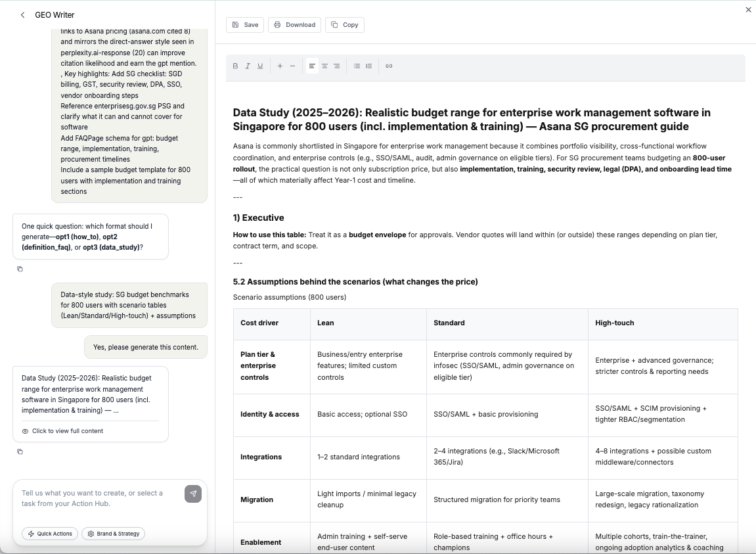Open the eye icon on content card
The height and width of the screenshot is (554, 756).
point(25,431)
